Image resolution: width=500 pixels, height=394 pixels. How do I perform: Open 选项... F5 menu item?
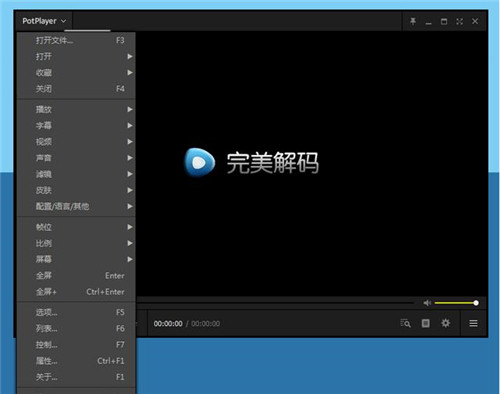point(76,312)
